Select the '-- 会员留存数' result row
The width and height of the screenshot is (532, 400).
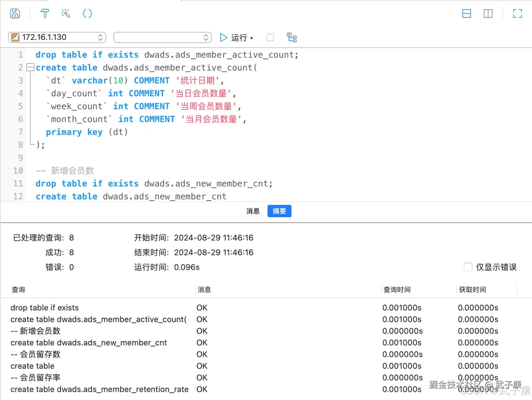266,354
